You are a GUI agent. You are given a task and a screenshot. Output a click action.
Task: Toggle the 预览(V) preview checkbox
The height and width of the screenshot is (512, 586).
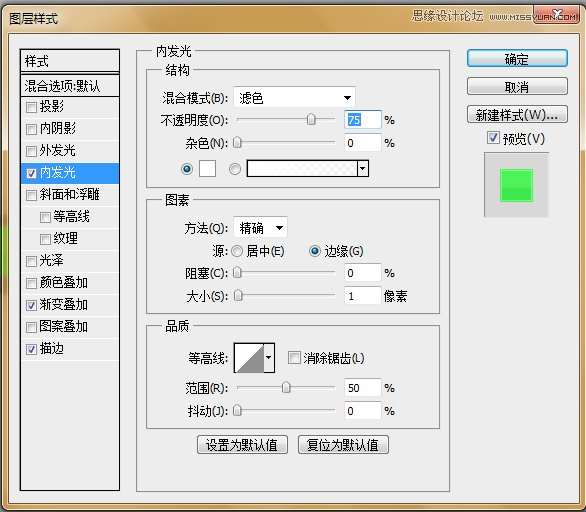[x=493, y=138]
